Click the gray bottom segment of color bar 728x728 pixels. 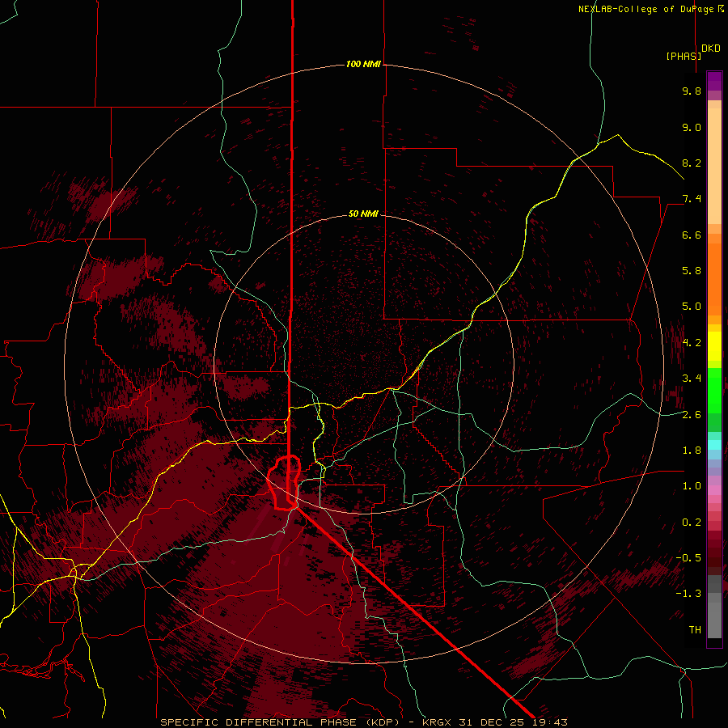714,616
